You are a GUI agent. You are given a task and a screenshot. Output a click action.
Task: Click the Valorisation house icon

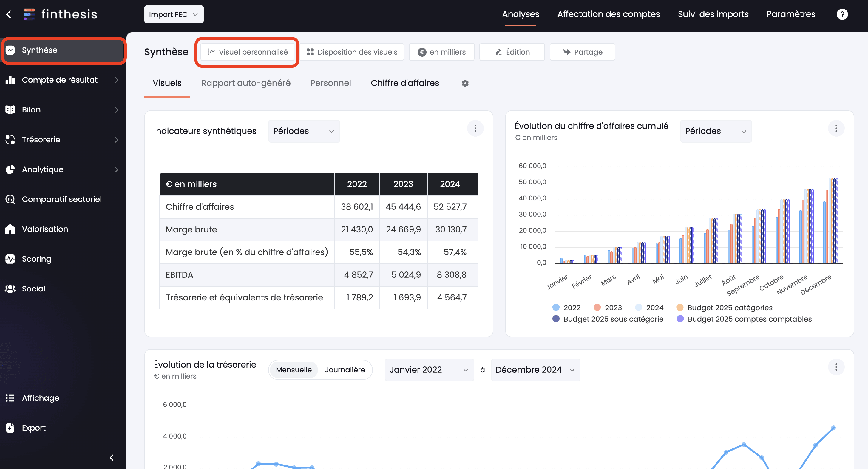[x=10, y=229]
